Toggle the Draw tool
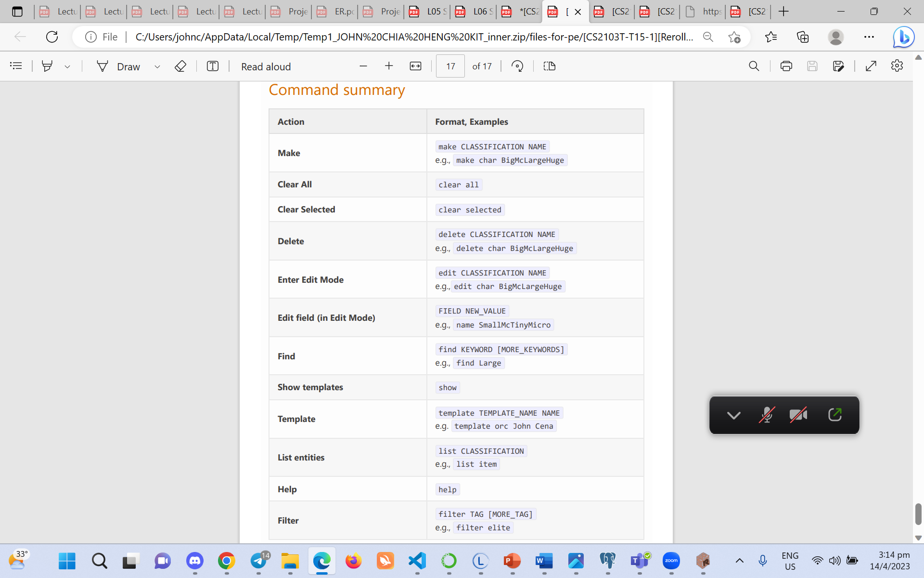Viewport: 924px width, 578px height. tap(119, 66)
